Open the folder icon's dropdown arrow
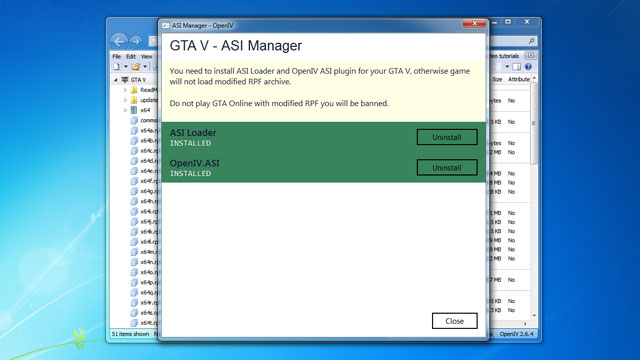 click(145, 67)
